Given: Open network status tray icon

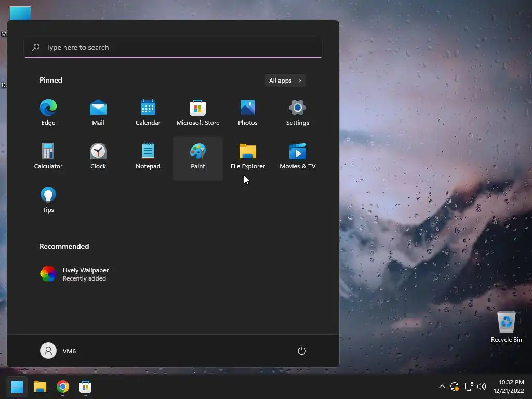Looking at the screenshot, I should click(469, 387).
